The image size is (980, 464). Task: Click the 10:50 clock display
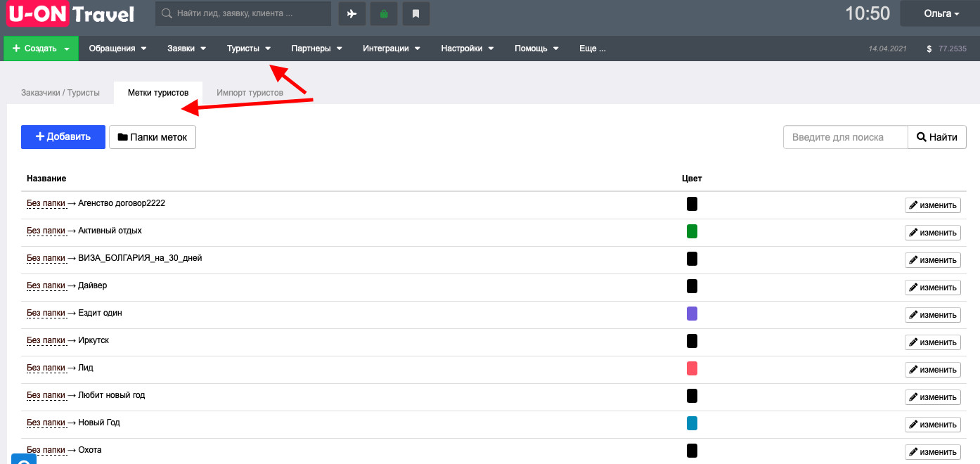868,13
